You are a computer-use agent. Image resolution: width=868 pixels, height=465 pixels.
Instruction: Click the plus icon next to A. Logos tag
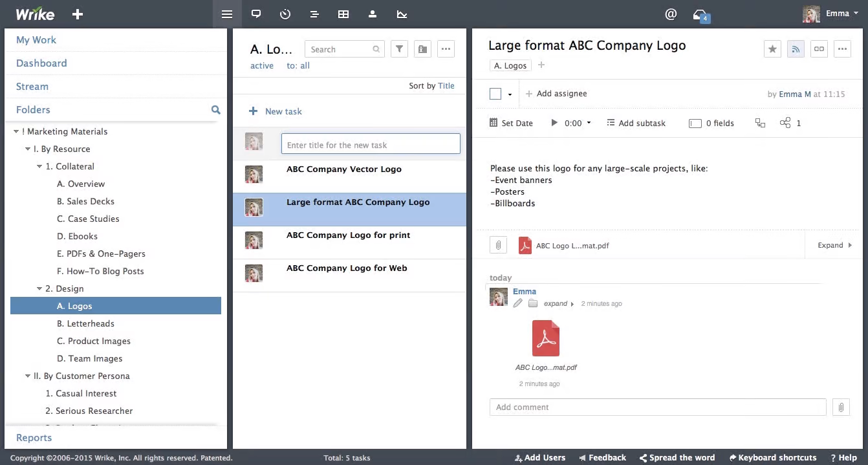click(x=541, y=65)
